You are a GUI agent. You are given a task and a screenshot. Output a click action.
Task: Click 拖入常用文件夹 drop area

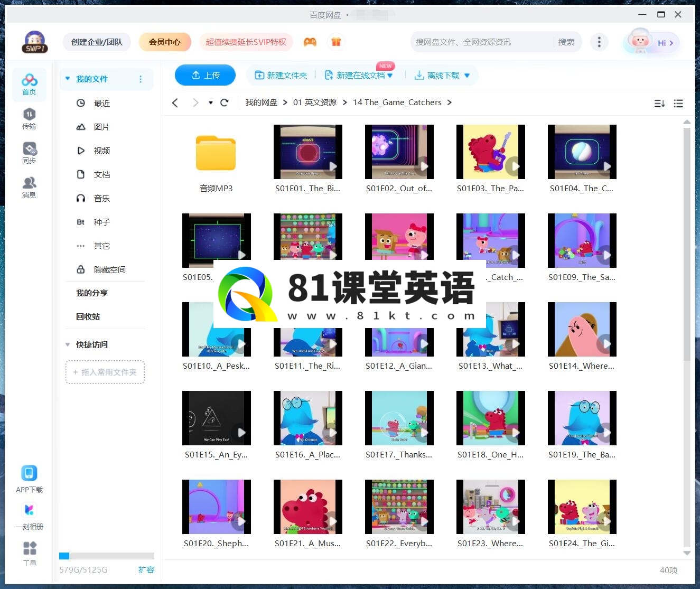pyautogui.click(x=105, y=372)
